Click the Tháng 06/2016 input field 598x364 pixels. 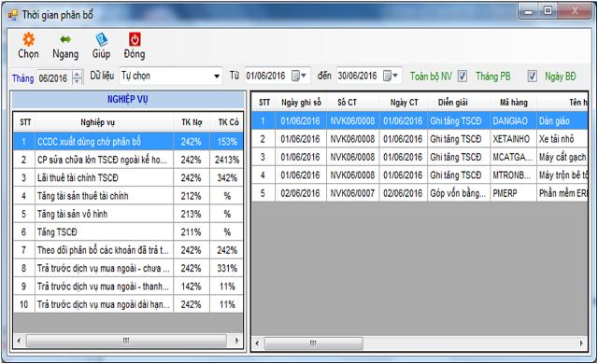point(54,78)
